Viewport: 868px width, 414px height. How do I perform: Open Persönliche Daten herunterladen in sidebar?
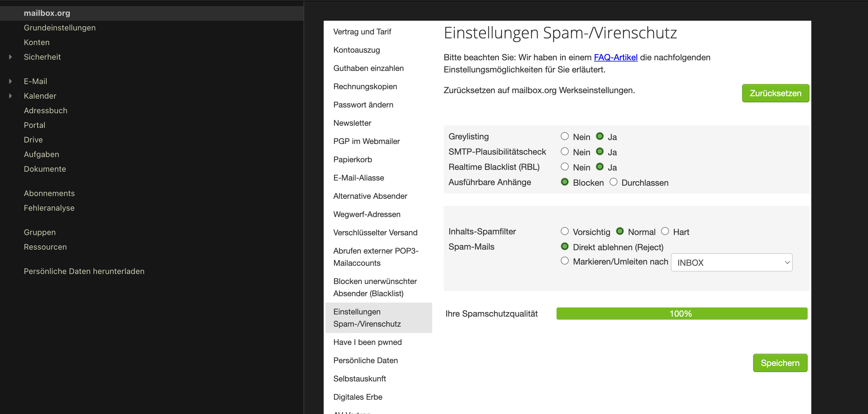[84, 271]
